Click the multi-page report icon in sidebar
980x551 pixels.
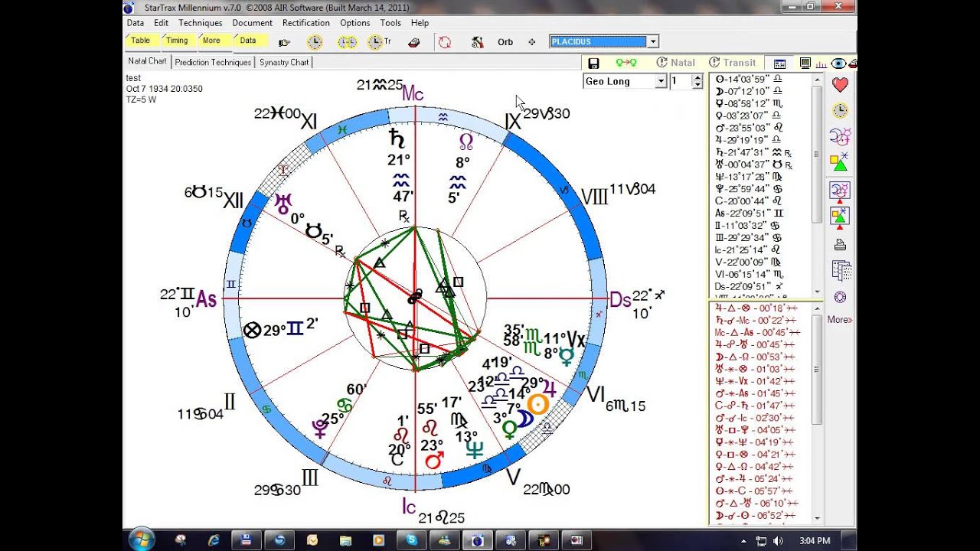(841, 271)
